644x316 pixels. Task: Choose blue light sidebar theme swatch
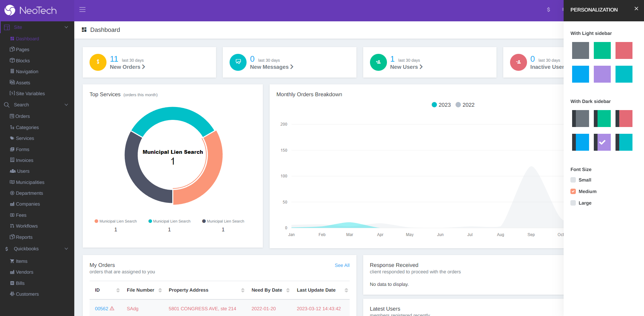581,74
